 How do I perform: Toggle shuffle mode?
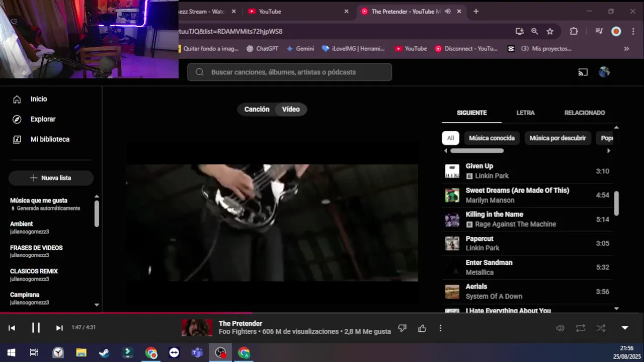click(601, 328)
